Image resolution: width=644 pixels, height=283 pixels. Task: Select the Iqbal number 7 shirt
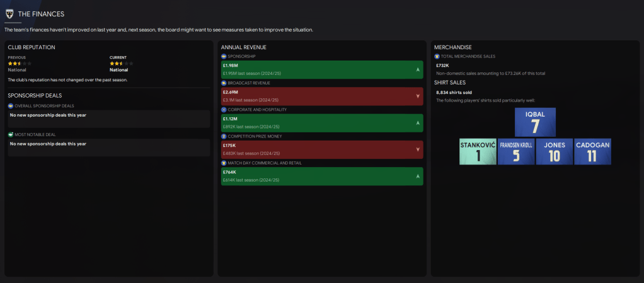[535, 122]
